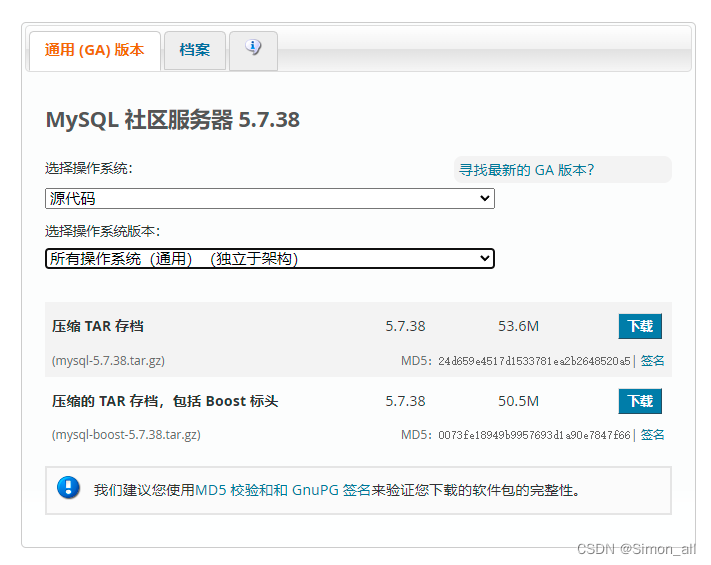Select the 压缩 TAR 存档 row title
Image resolution: width=711 pixels, height=565 pixels.
[x=98, y=327]
